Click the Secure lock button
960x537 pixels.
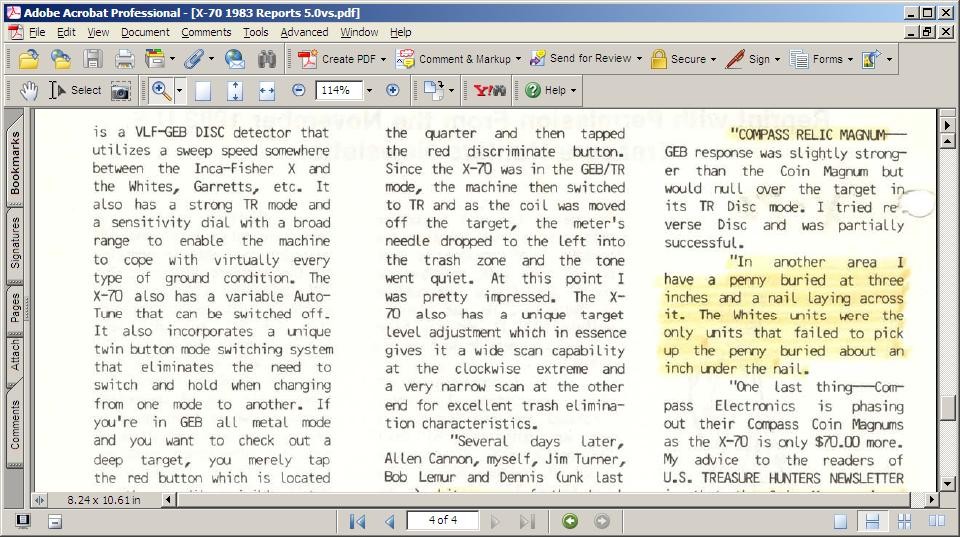click(678, 59)
